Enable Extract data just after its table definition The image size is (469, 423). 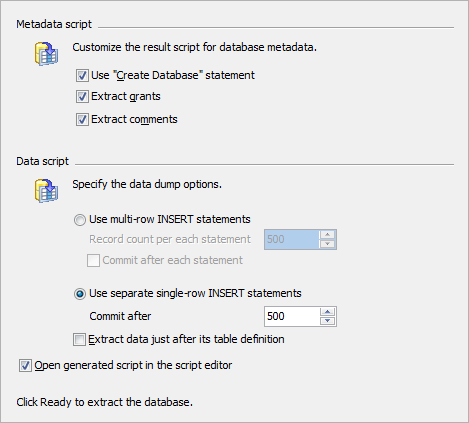pyautogui.click(x=79, y=340)
